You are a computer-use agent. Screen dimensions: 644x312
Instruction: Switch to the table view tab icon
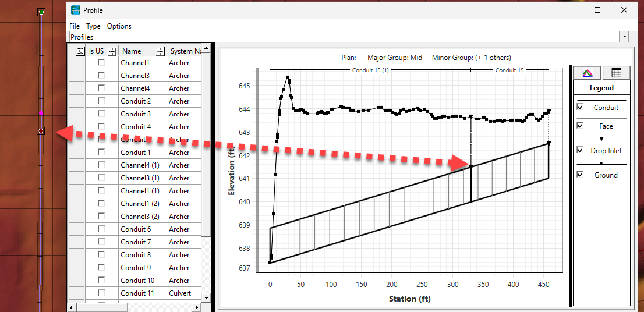(x=616, y=73)
